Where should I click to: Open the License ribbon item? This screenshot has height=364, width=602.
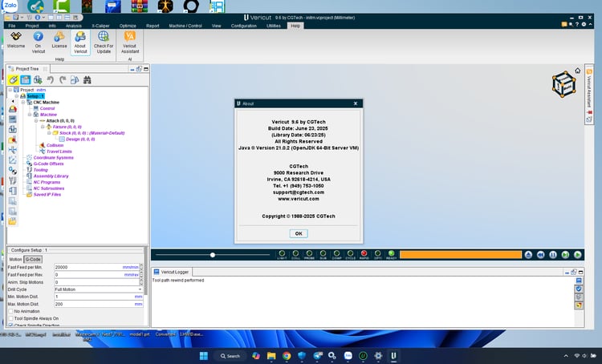[59, 40]
